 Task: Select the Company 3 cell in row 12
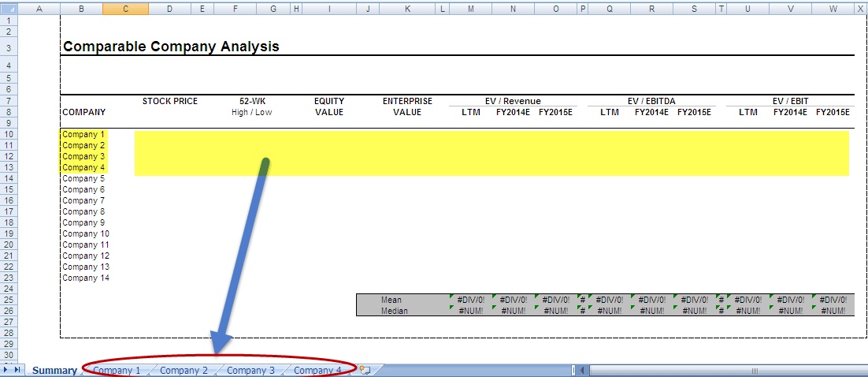[84, 156]
